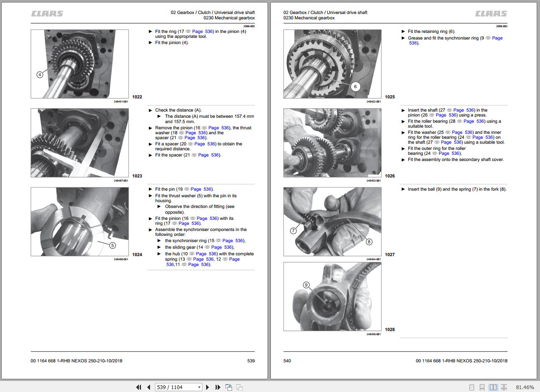The image size is (540, 392).
Task: Open Page 536 link for spacer 20
Action: [x=205, y=144]
